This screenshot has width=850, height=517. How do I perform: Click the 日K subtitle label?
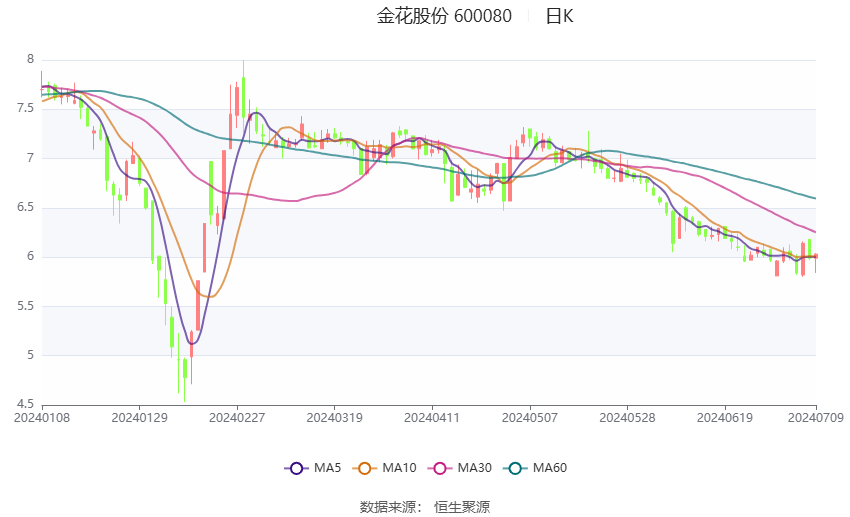click(559, 16)
